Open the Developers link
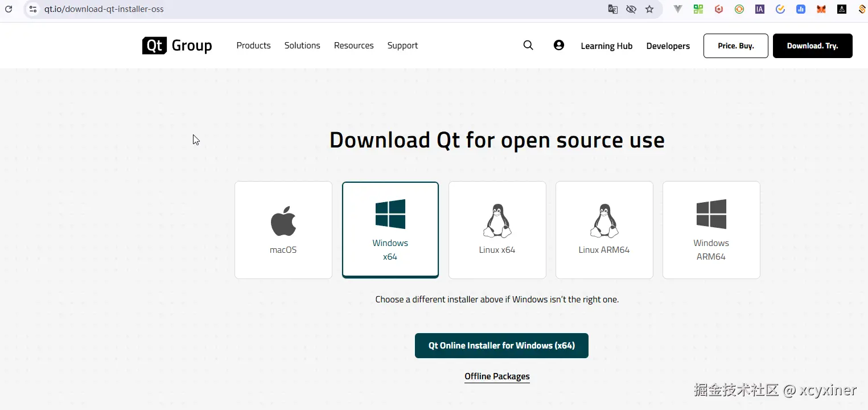Screen dimensions: 868x410 (x=668, y=46)
